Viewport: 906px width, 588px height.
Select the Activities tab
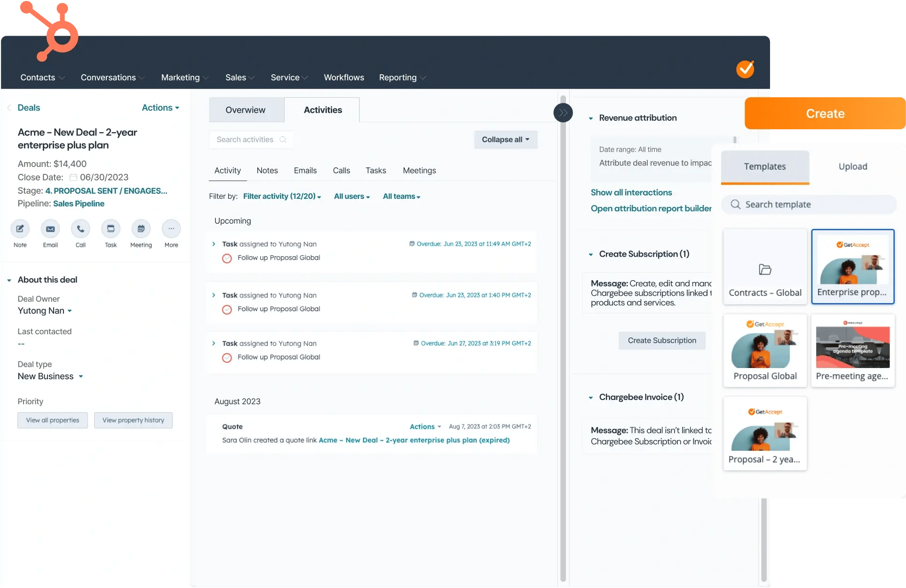click(x=323, y=110)
